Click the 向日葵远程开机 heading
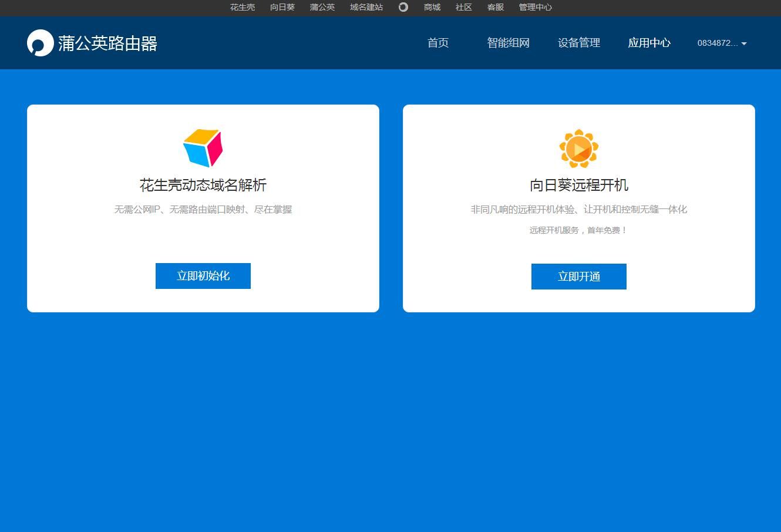This screenshot has width=781, height=532. (x=579, y=185)
